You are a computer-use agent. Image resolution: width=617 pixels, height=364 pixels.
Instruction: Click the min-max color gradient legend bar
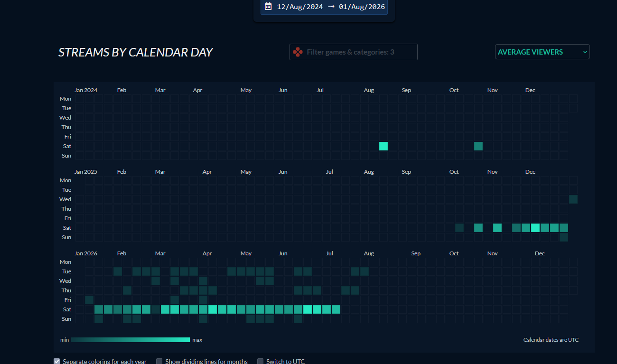pyautogui.click(x=131, y=340)
